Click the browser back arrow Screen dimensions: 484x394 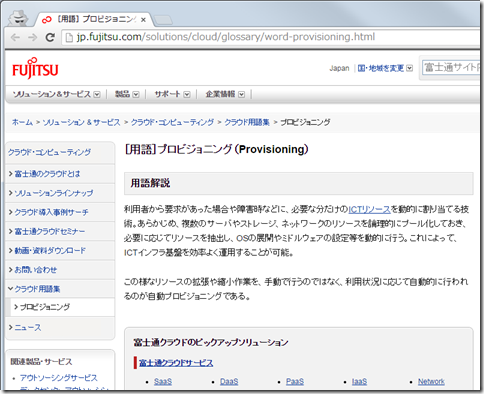point(15,37)
